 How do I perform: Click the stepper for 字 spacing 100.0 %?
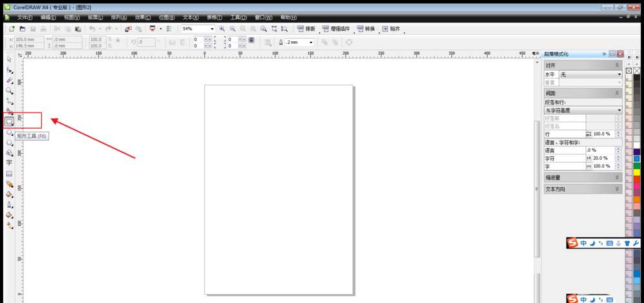pyautogui.click(x=618, y=167)
